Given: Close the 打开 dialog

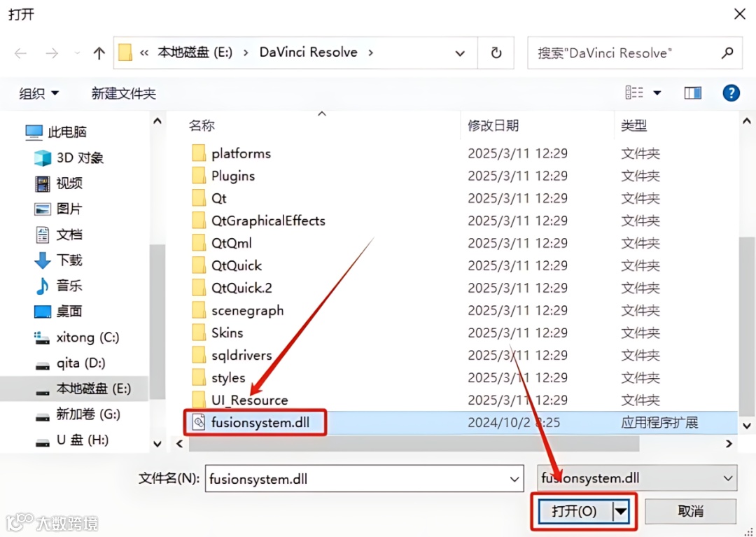Looking at the screenshot, I should point(740,13).
